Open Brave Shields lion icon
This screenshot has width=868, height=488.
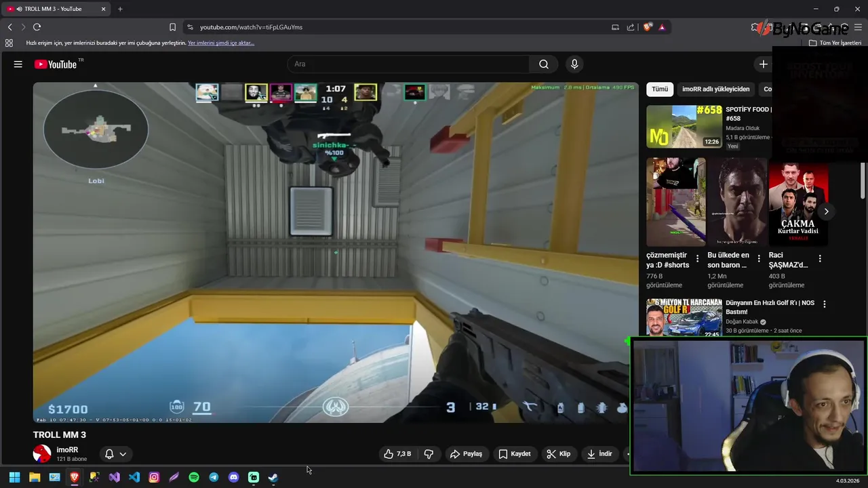648,27
